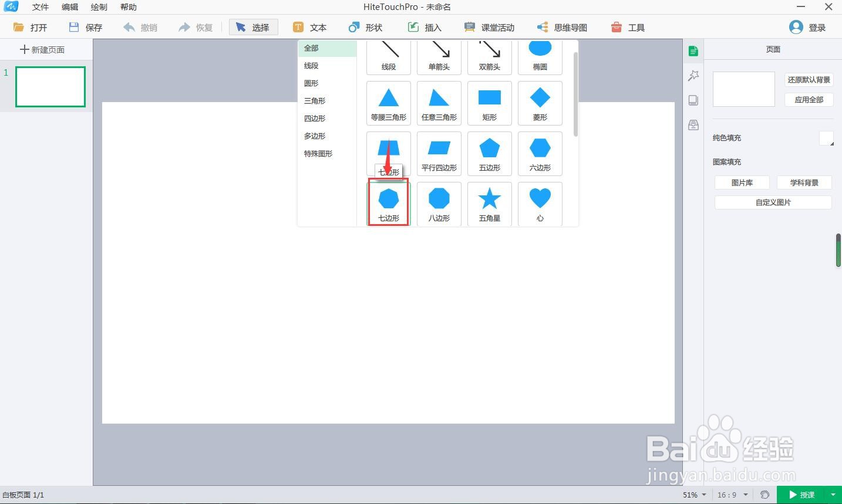Activate the 选择 selection tool

pyautogui.click(x=253, y=28)
